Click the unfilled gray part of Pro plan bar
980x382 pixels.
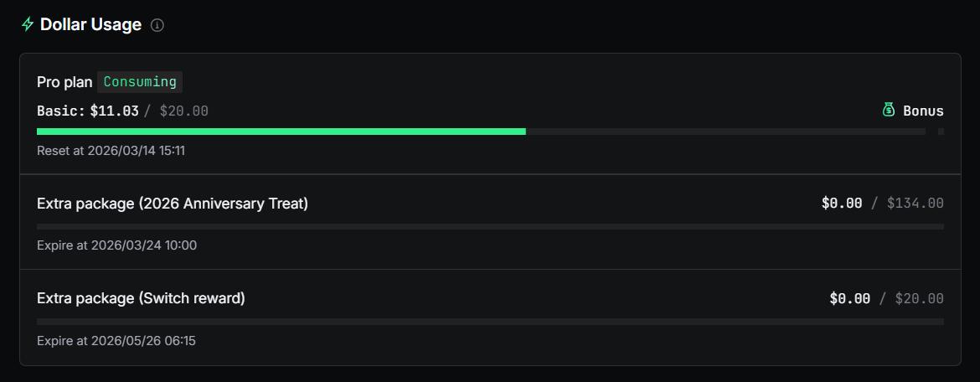[725, 132]
